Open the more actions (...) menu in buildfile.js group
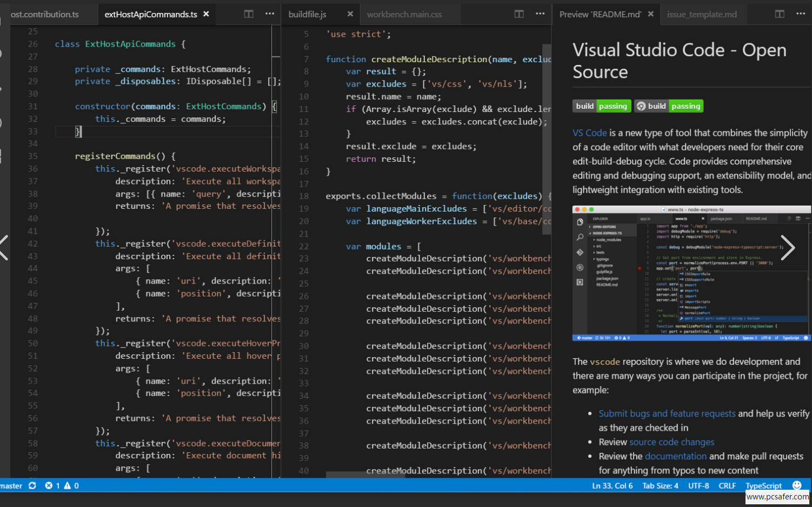Screen dimensions: 812x507 tap(539, 14)
